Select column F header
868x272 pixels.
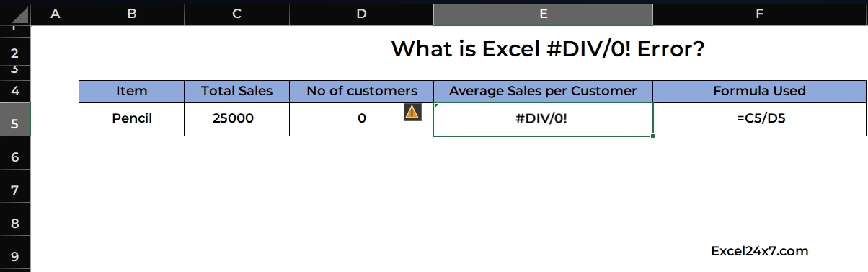(760, 14)
